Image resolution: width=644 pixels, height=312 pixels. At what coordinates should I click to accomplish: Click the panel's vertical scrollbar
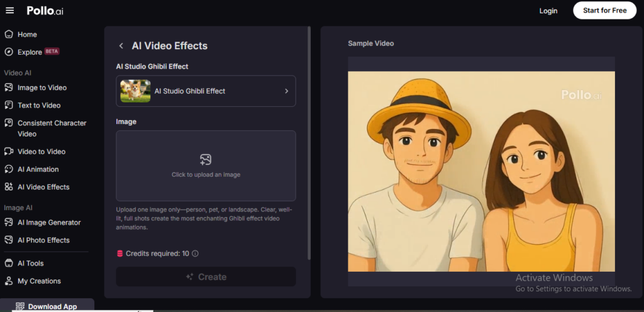(309, 143)
